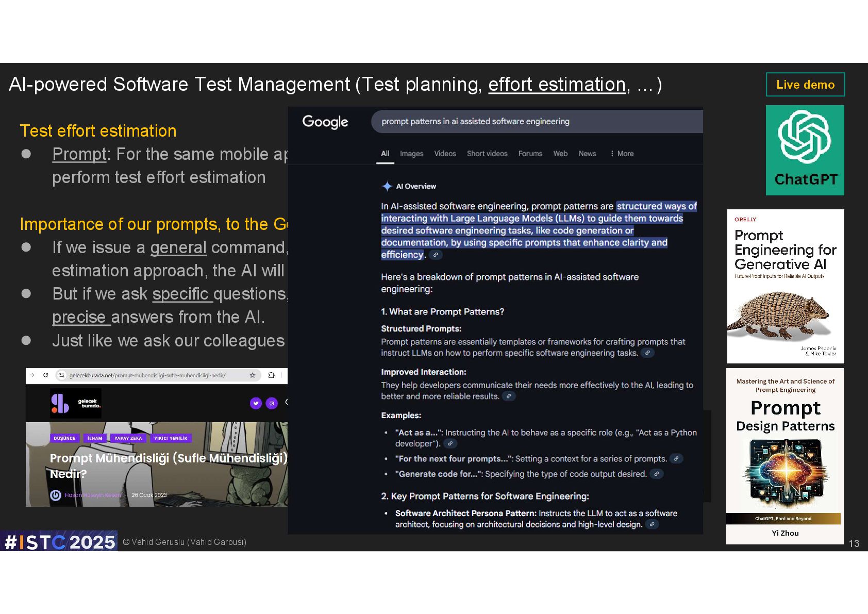
Task: Open the purple Instagram icon
Action: click(x=272, y=403)
